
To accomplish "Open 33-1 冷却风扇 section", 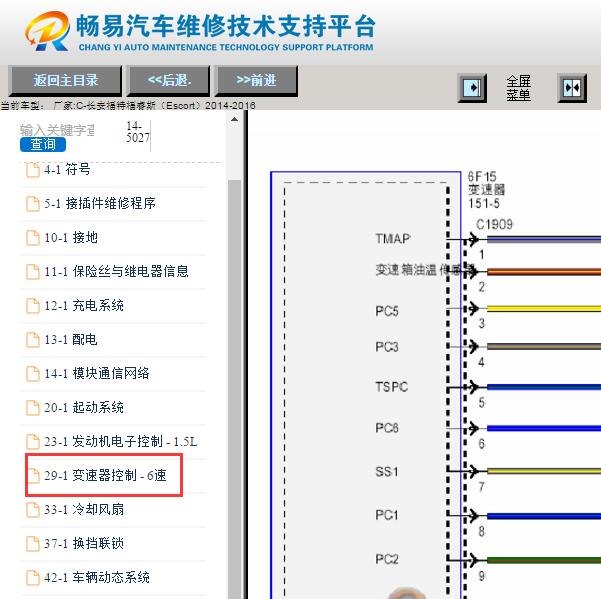I will pos(84,509).
